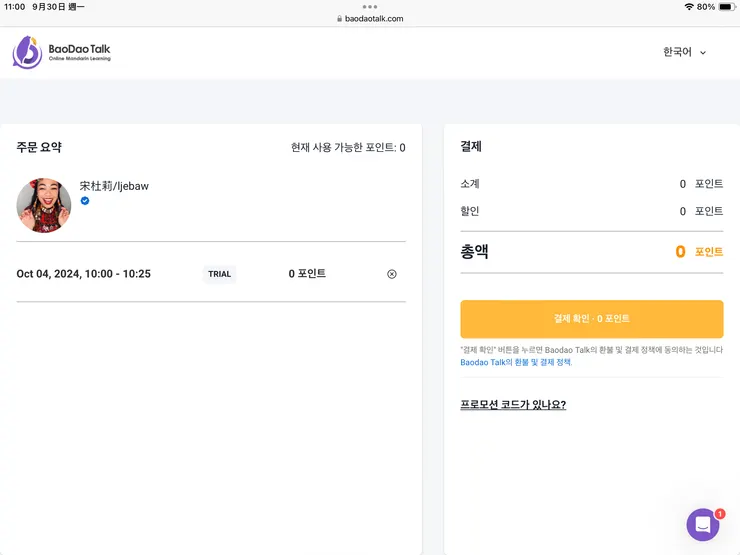Click the Oct 04 lesson time text
The height and width of the screenshot is (555, 740).
[84, 274]
